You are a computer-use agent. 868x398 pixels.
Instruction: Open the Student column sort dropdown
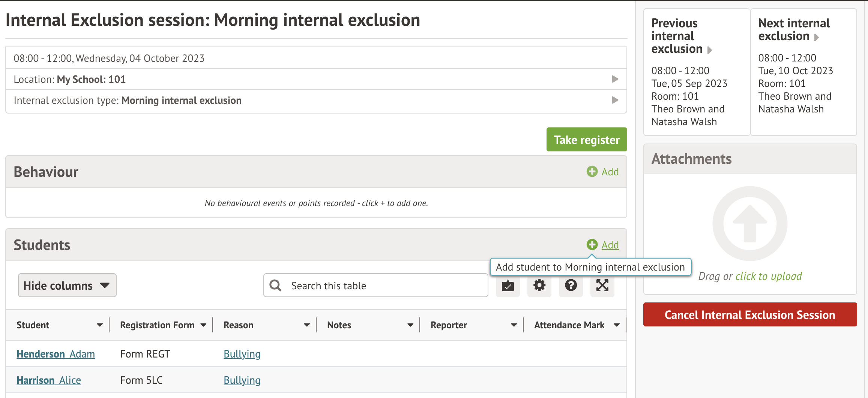100,325
